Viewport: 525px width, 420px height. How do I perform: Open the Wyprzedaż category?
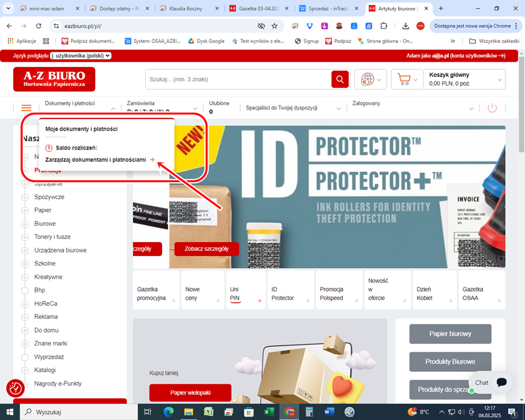[x=49, y=356]
